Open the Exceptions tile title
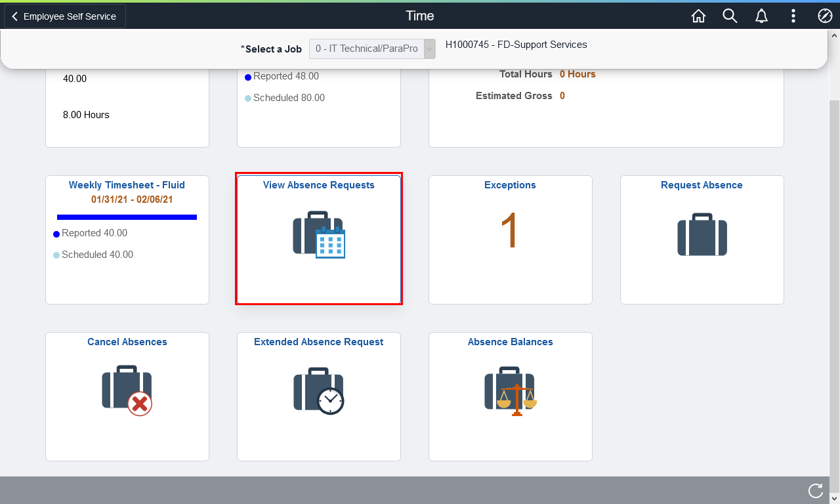This screenshot has height=504, width=840. [511, 185]
